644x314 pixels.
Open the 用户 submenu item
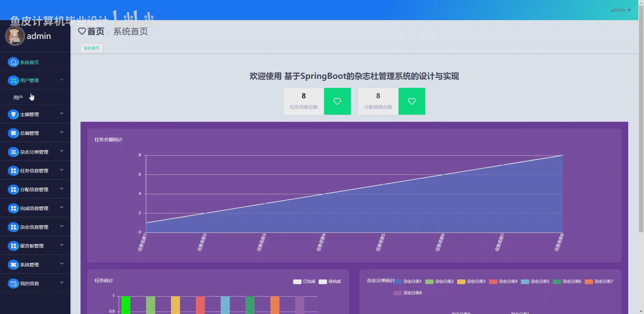click(35, 97)
